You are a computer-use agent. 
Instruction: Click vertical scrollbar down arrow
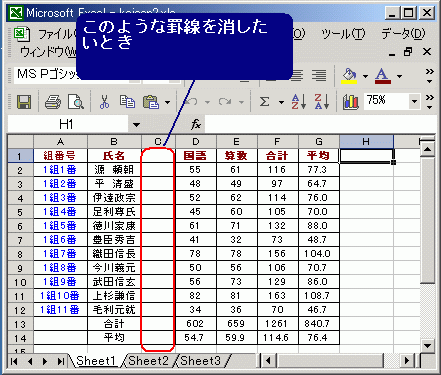click(x=427, y=345)
